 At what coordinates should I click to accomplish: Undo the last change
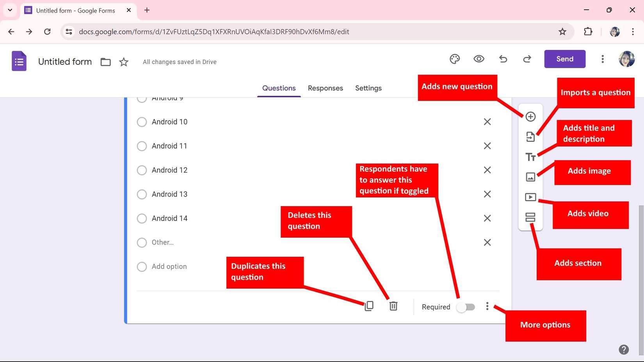(x=503, y=59)
